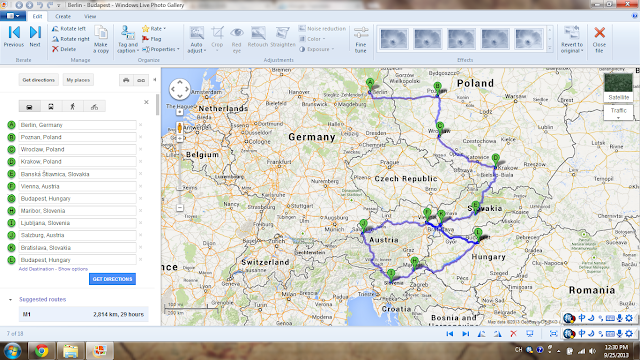The width and height of the screenshot is (640, 360).
Task: Select driving travel mode
Action: click(x=29, y=107)
